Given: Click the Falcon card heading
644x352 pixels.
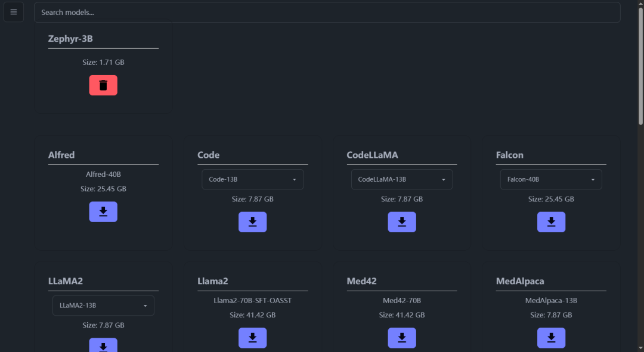Looking at the screenshot, I should [x=509, y=155].
